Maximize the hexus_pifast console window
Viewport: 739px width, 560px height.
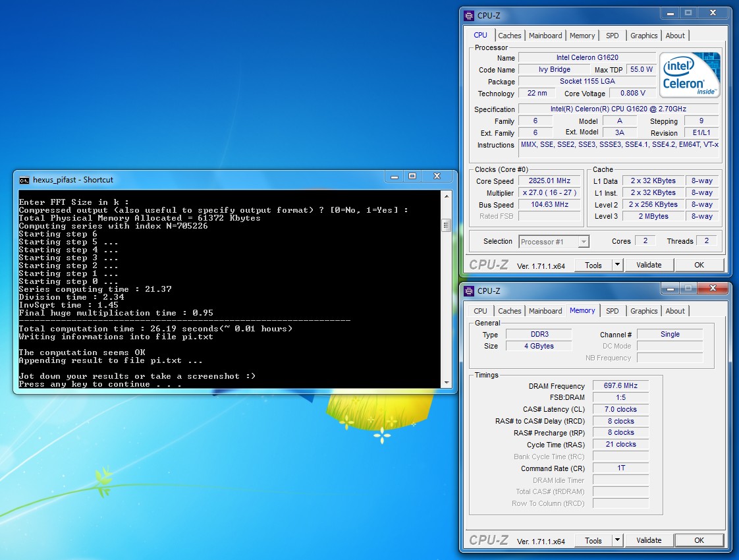412,177
